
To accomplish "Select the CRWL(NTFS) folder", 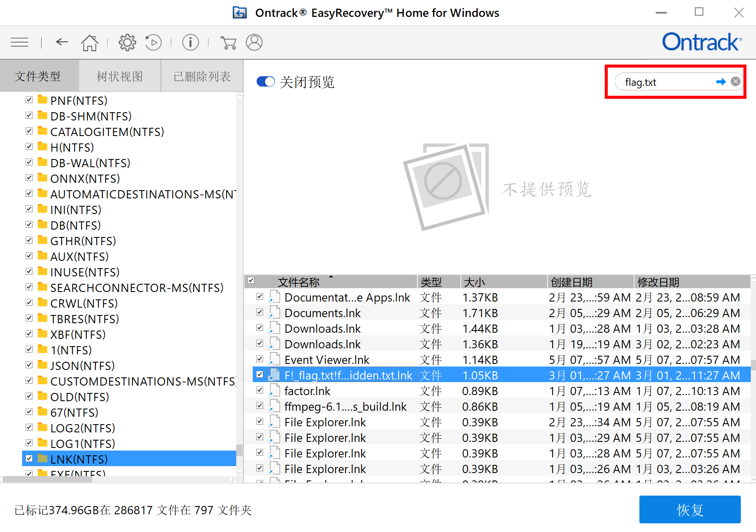I will tap(84, 303).
